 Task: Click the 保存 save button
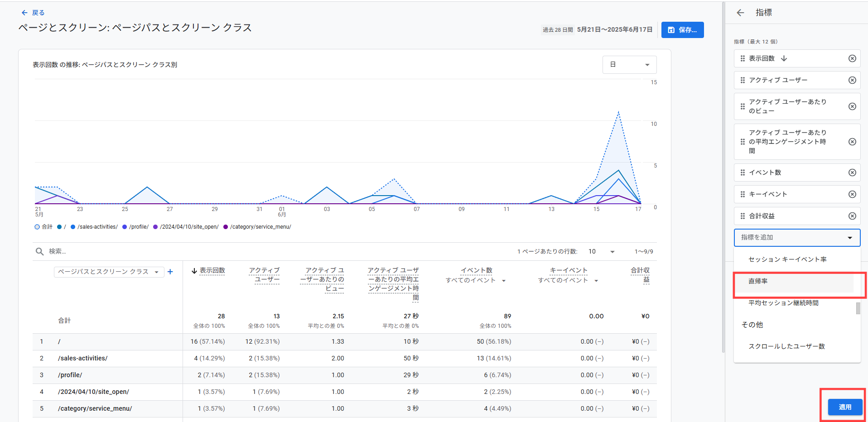(x=682, y=30)
